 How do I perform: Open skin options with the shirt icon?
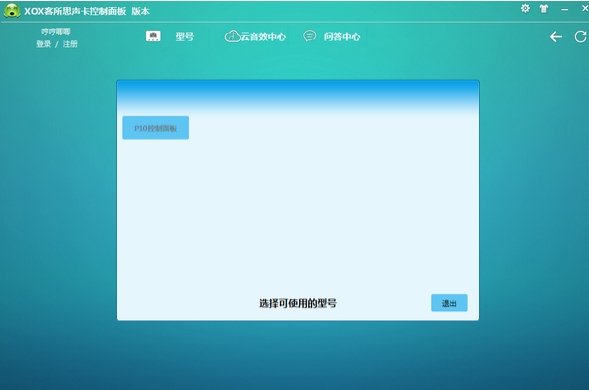coord(544,9)
